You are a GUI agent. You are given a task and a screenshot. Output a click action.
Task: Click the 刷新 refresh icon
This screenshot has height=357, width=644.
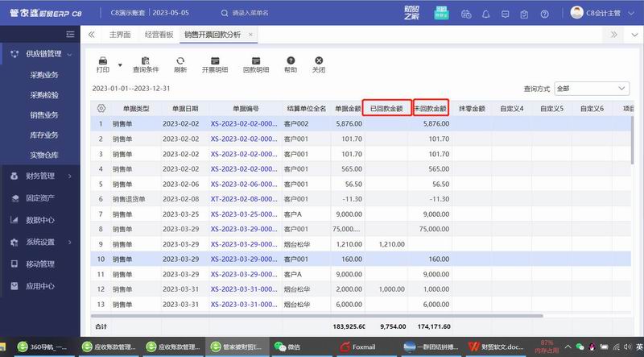tap(180, 60)
